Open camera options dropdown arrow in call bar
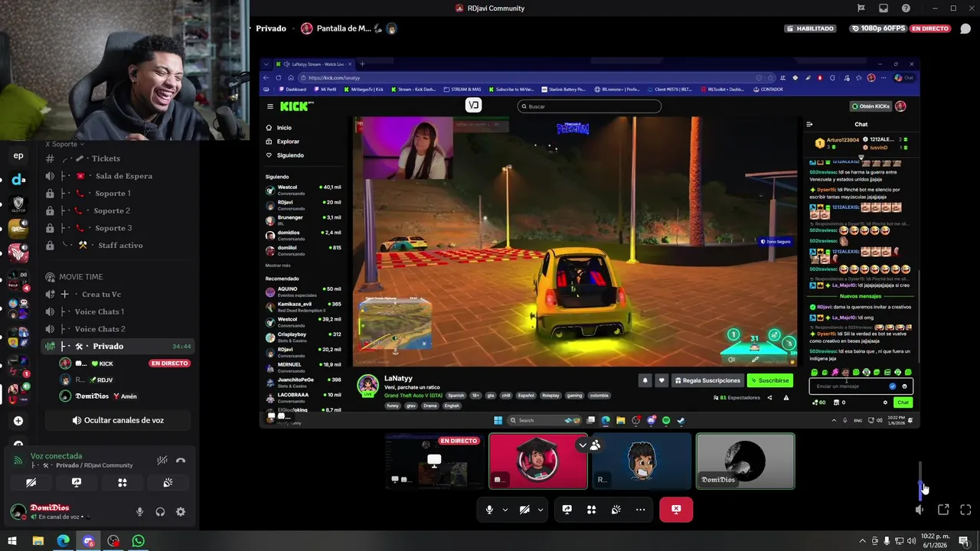Image resolution: width=980 pixels, height=551 pixels. pos(541,510)
